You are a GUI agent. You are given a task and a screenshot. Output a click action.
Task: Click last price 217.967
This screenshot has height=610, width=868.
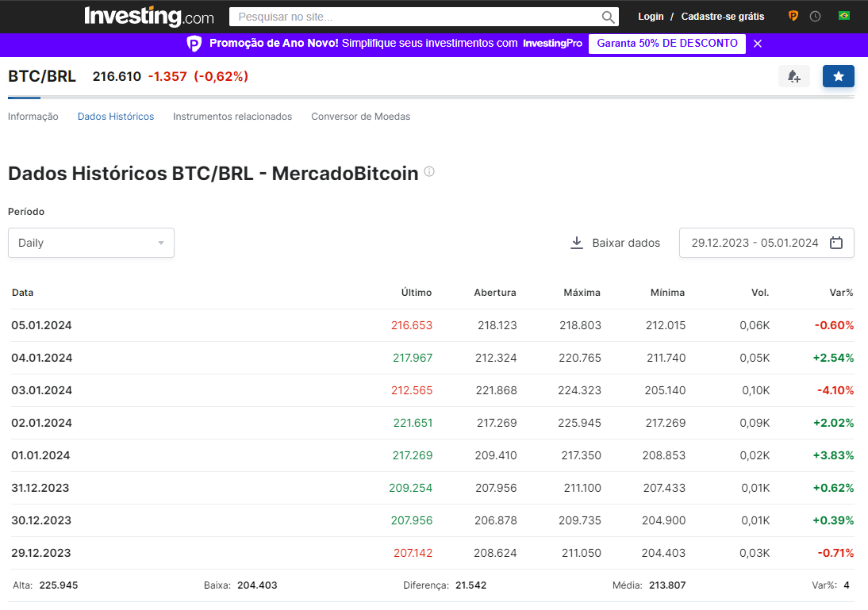(413, 358)
